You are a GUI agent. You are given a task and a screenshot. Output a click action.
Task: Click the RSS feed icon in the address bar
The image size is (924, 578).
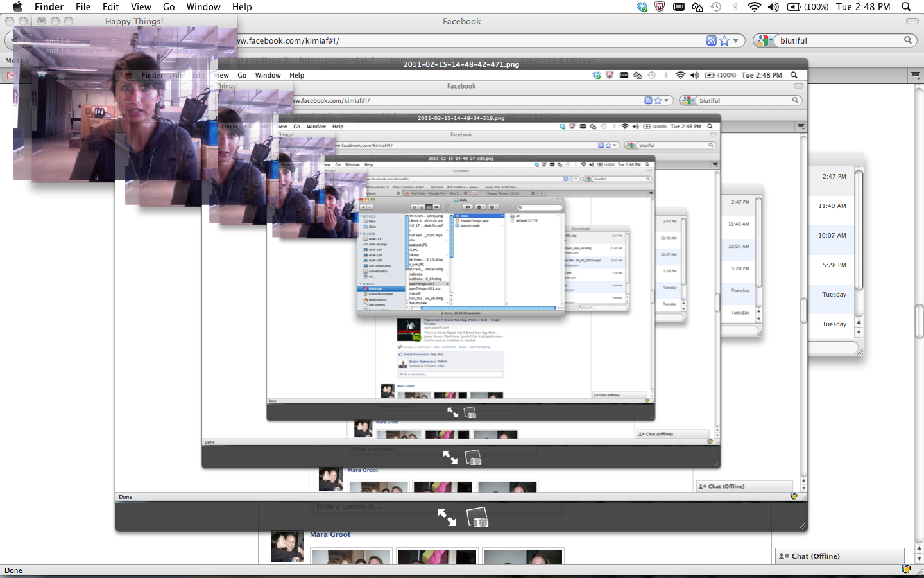click(x=711, y=40)
